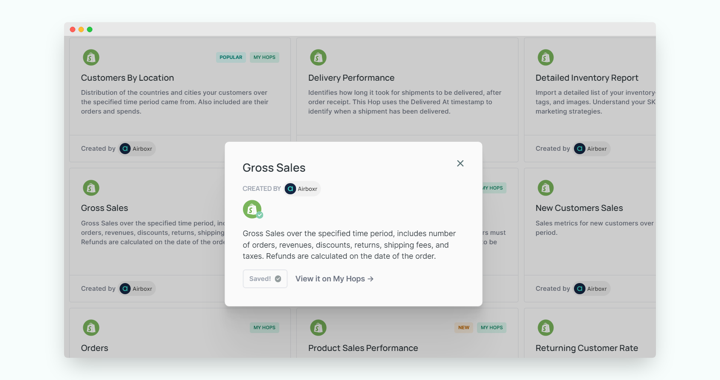Click the Saved! button in dialog
720x380 pixels.
coord(265,279)
